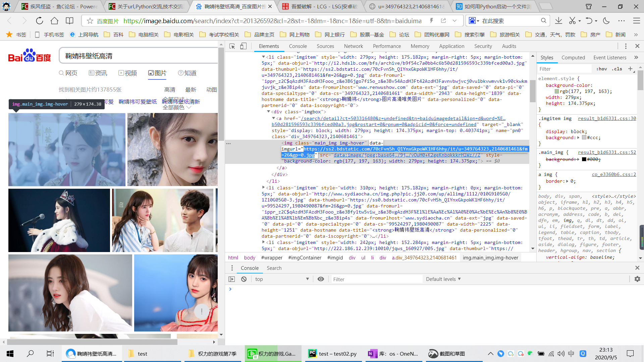Switch to the Sources tab

325,46
